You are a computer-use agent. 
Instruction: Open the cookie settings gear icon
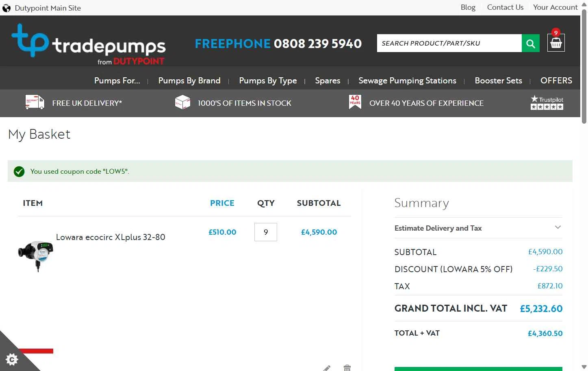[x=12, y=359]
